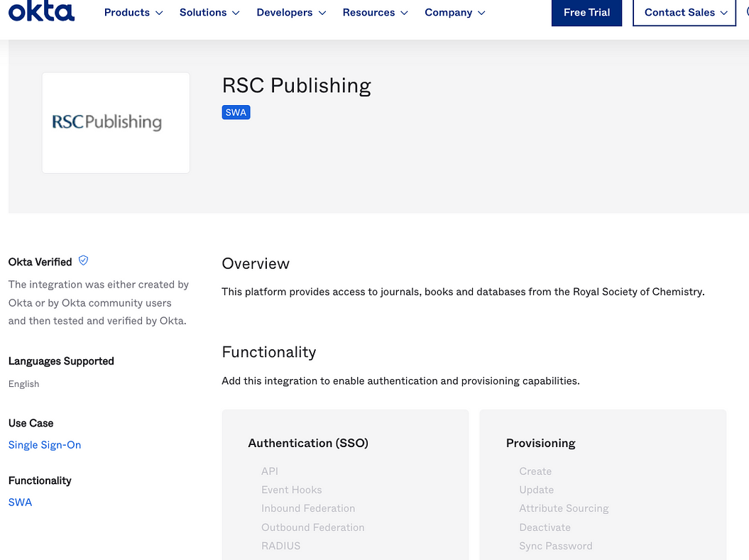Open the SWA functionality link in sidebar
Screen dimensions: 749x560
(20, 503)
